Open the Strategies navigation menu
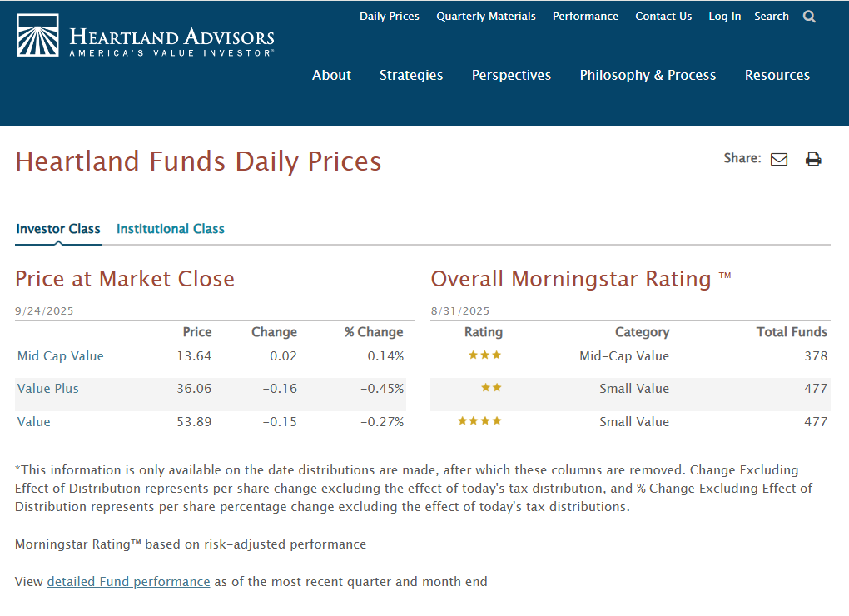This screenshot has width=849, height=616. click(x=410, y=75)
